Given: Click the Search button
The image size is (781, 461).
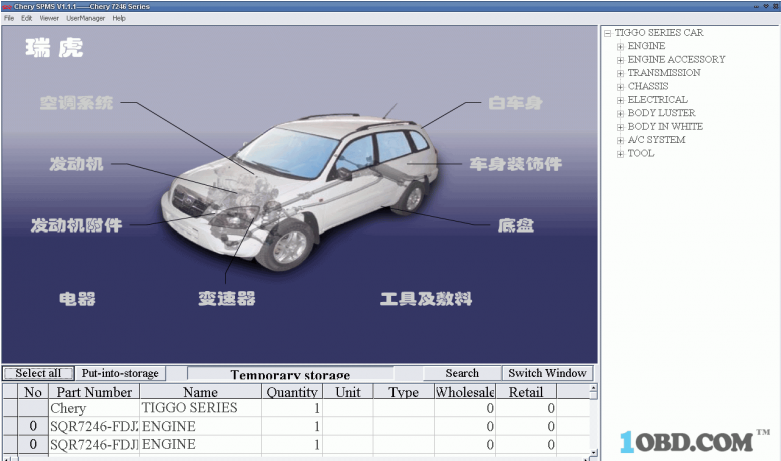Looking at the screenshot, I should point(461,373).
